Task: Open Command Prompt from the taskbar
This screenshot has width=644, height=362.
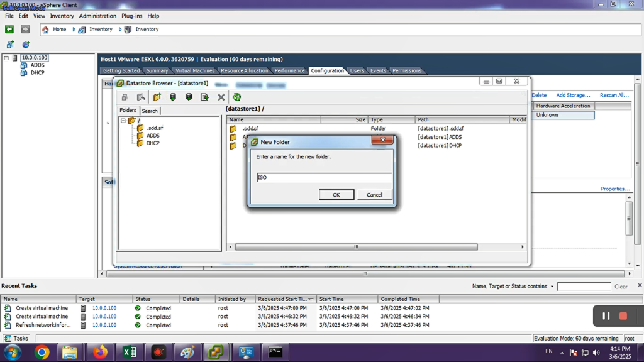Action: point(275,352)
